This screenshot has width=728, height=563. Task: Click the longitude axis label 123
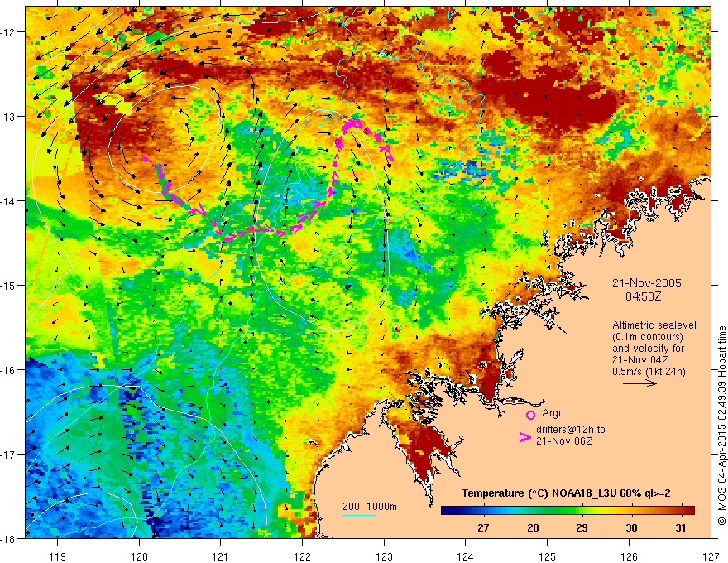tap(384, 556)
